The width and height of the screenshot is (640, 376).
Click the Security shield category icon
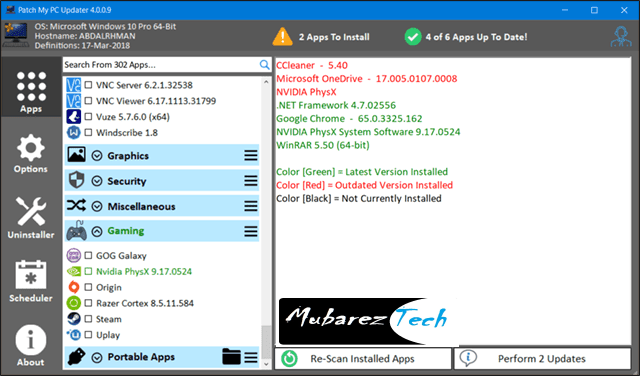point(76,180)
